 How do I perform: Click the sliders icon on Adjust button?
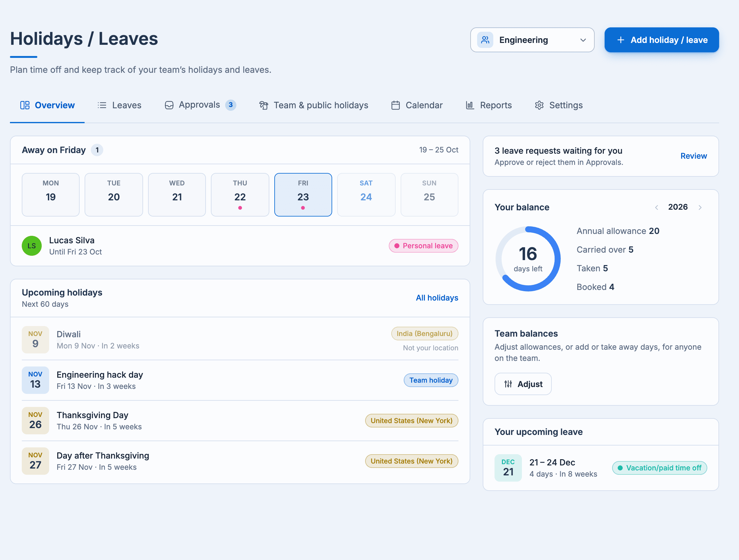[508, 384]
